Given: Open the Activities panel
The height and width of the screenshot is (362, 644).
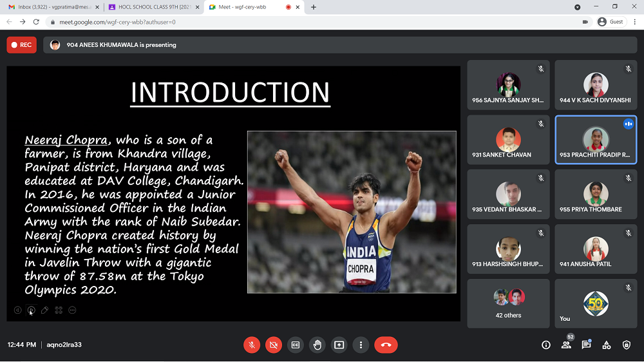Looking at the screenshot, I should (606, 345).
